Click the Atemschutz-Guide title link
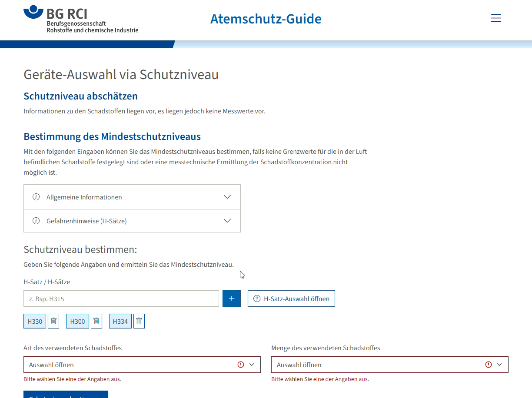Viewport: 532px width, 398px height. click(x=266, y=19)
